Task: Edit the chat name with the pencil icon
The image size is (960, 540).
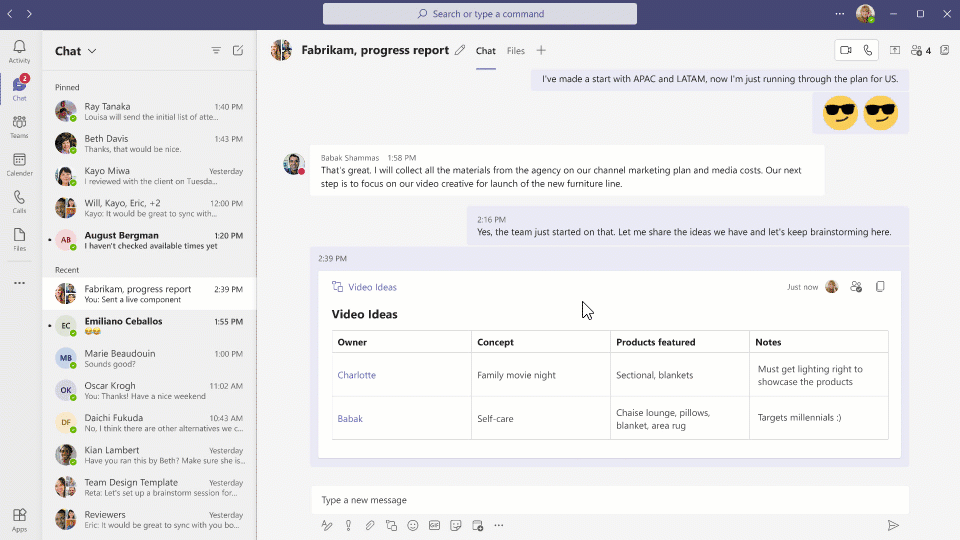Action: click(x=460, y=51)
